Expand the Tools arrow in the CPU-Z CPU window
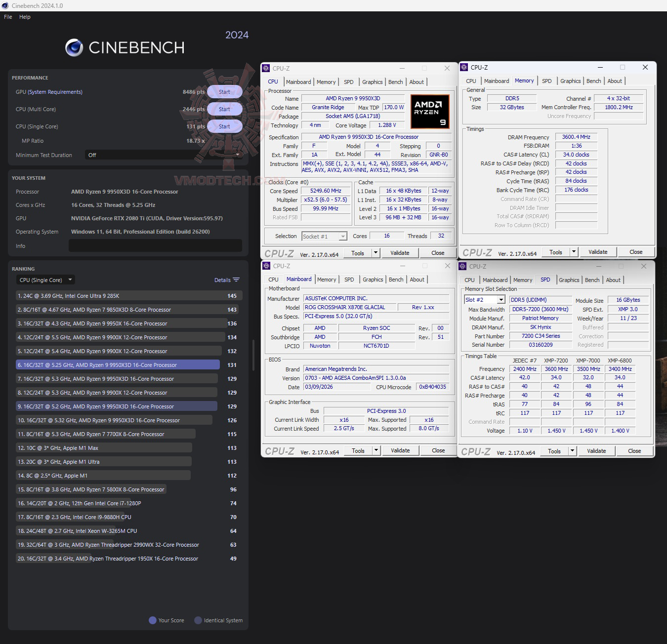 (x=375, y=253)
